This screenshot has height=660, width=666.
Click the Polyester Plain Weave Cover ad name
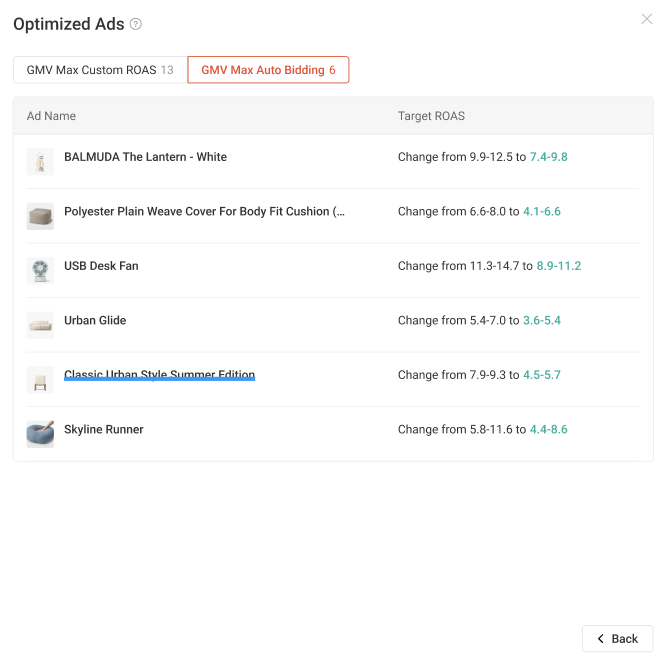(204, 212)
